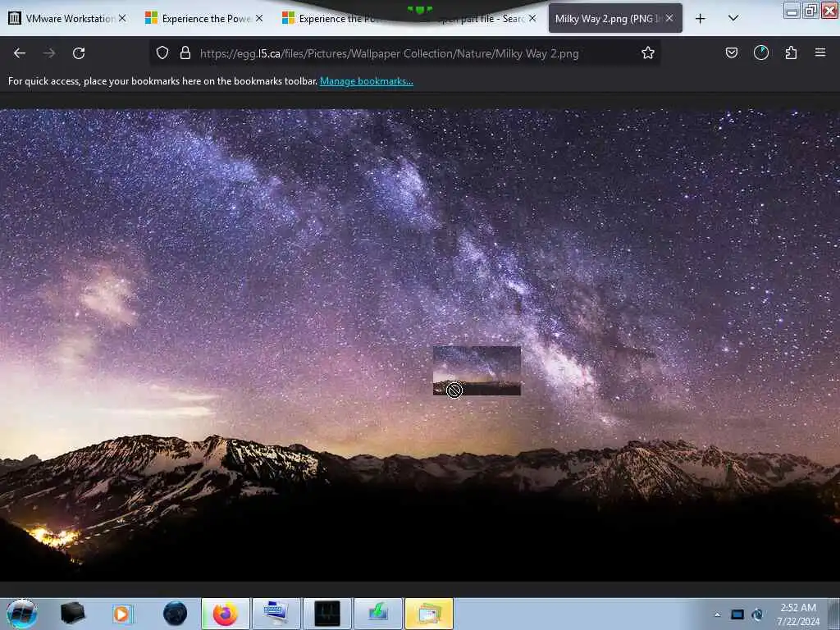This screenshot has height=630, width=840.
Task: Open the dark globe browser taskbar icon
Action: point(176,614)
